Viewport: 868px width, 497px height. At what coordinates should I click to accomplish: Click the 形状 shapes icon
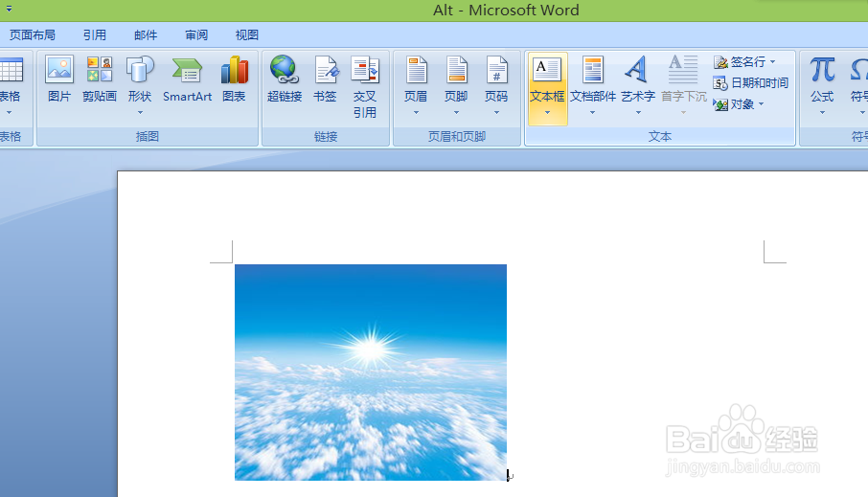(140, 70)
